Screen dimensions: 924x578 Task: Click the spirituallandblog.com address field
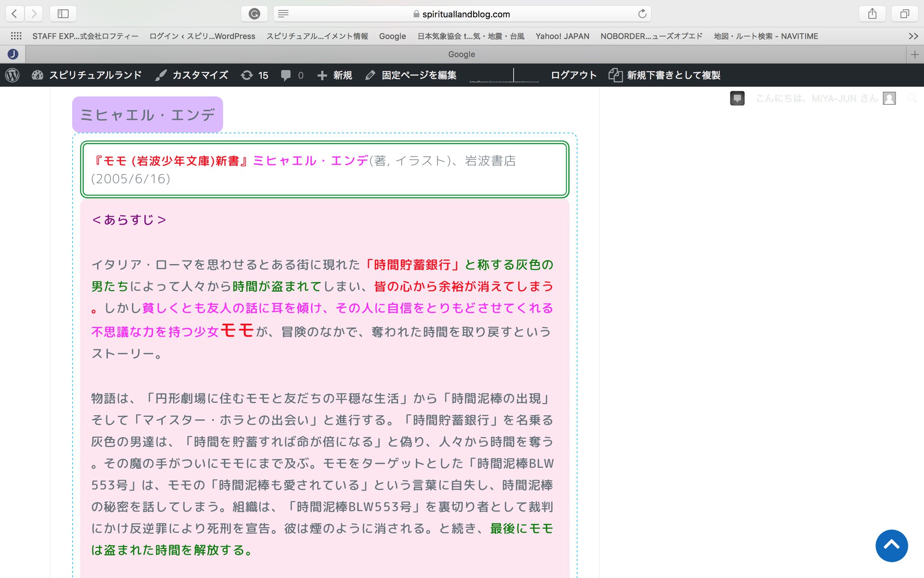(x=462, y=14)
